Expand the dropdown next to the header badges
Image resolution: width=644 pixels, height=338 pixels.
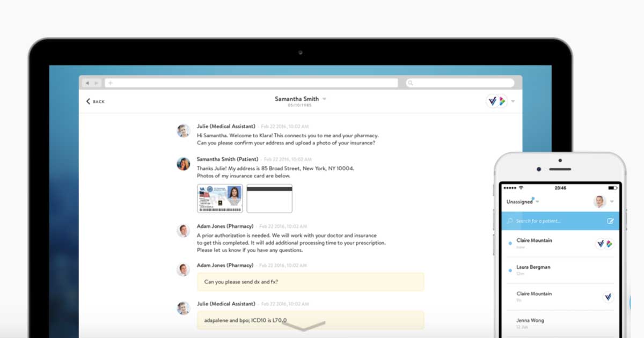coord(513,101)
